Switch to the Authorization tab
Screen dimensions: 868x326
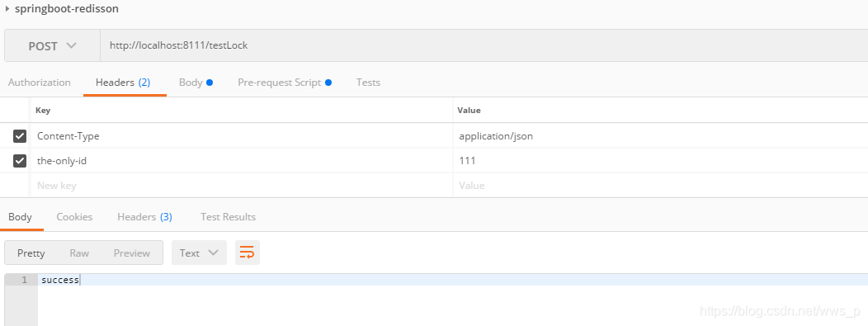[40, 83]
